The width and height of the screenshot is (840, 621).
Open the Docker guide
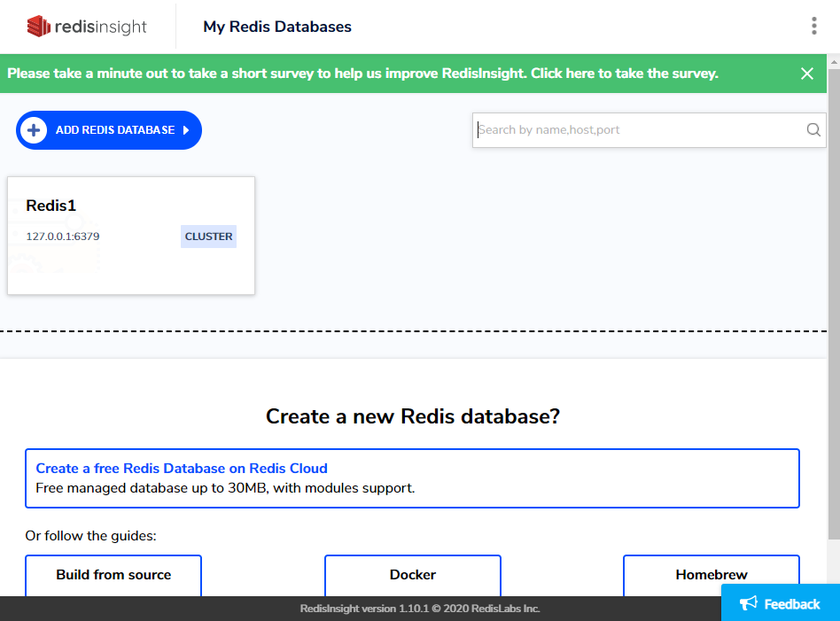[413, 575]
